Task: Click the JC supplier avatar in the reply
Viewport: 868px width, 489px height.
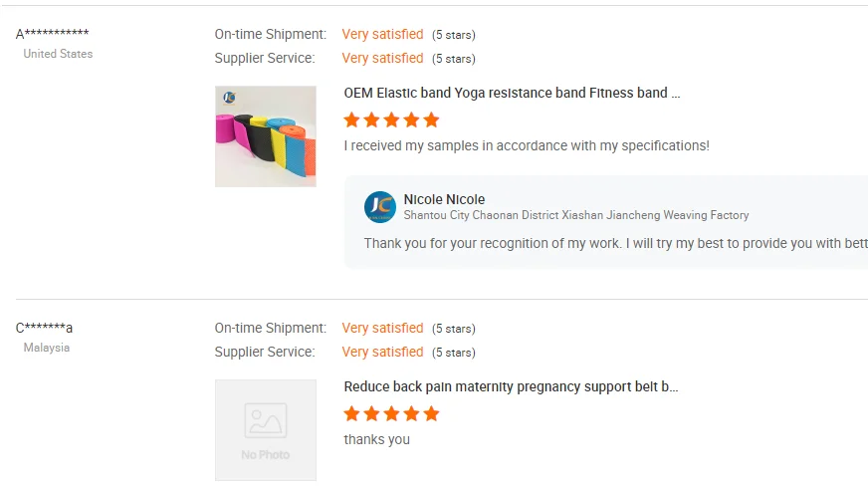Action: (x=380, y=206)
